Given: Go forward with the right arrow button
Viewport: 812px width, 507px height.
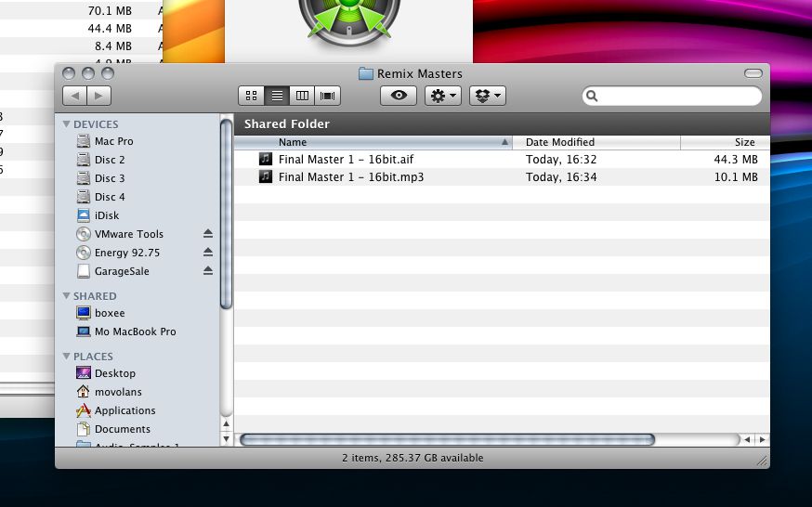Looking at the screenshot, I should 98,96.
